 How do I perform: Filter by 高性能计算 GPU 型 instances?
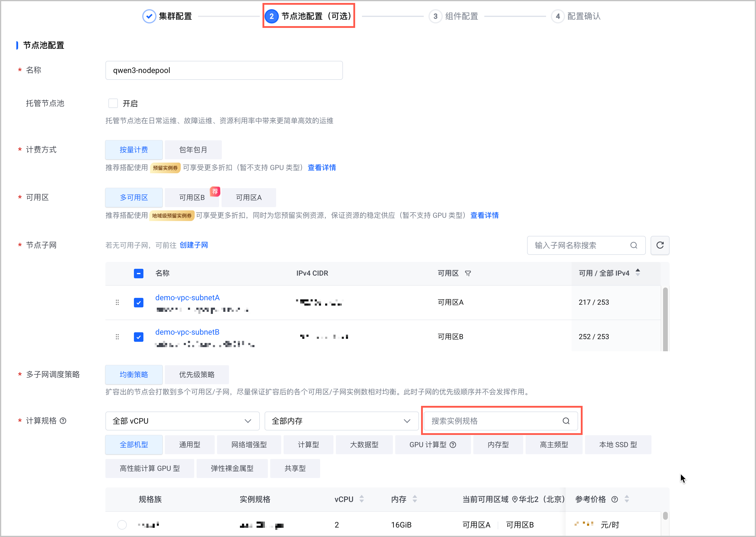(150, 468)
